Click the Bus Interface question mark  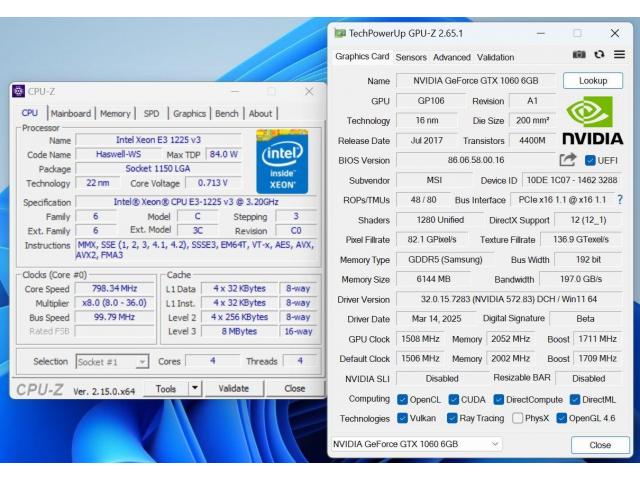(620, 200)
